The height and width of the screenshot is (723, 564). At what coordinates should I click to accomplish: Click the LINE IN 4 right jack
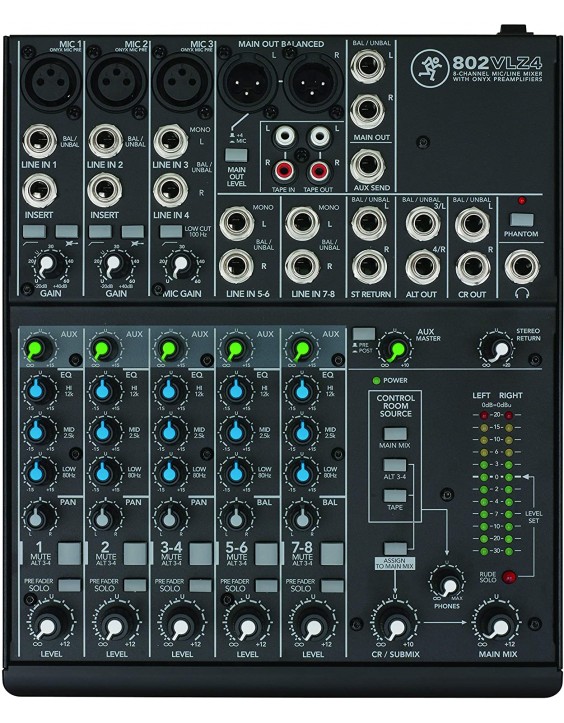click(171, 190)
